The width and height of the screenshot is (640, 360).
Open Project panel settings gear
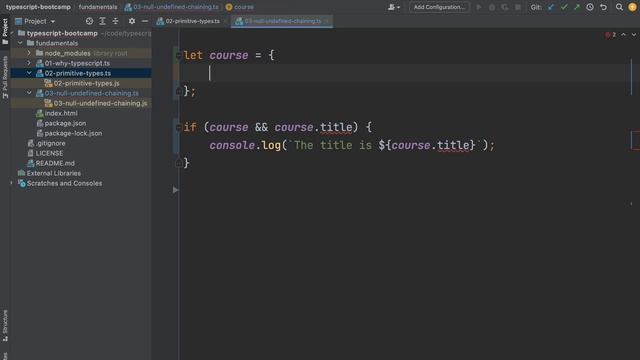click(x=132, y=21)
